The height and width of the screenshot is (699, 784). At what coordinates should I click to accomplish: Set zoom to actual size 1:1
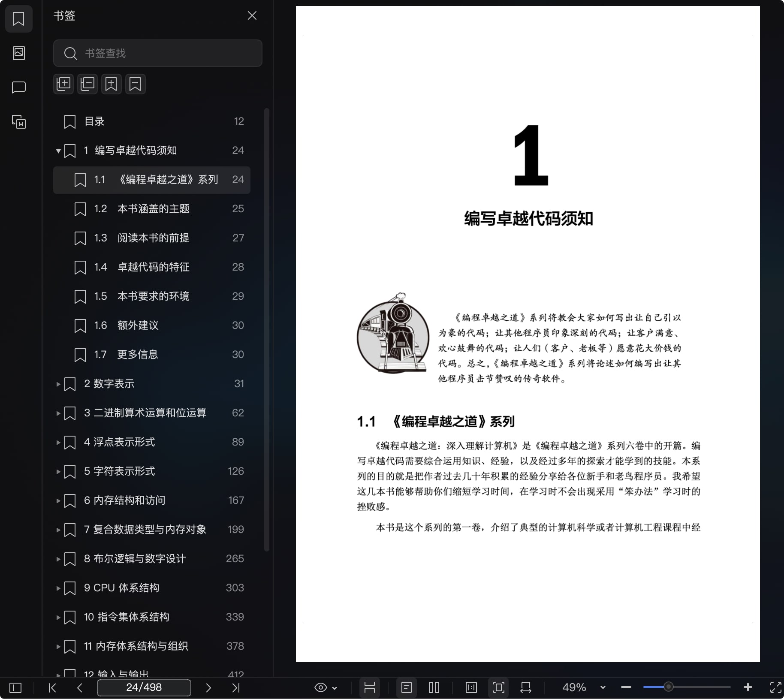point(471,688)
